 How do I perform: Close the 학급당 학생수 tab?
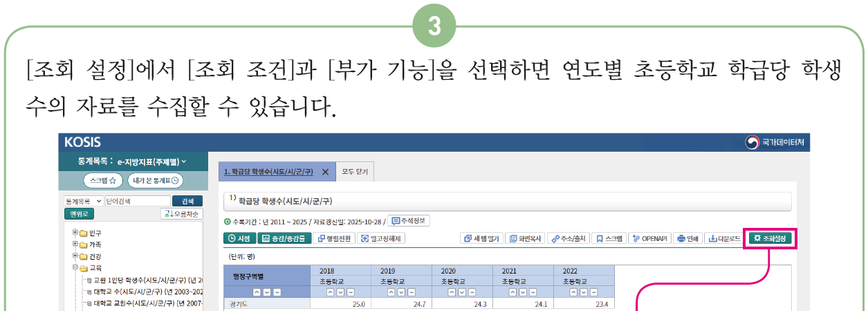point(326,171)
